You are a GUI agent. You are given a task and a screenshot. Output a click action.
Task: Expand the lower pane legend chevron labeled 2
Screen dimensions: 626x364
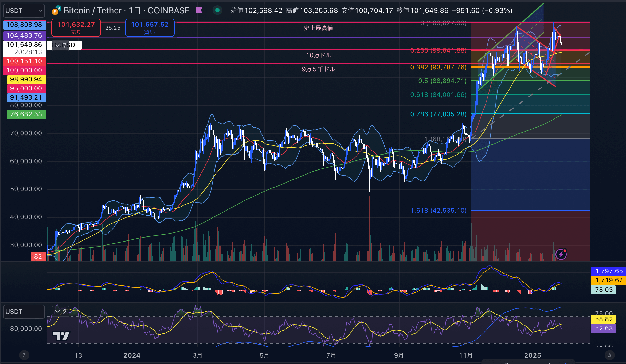click(x=60, y=311)
